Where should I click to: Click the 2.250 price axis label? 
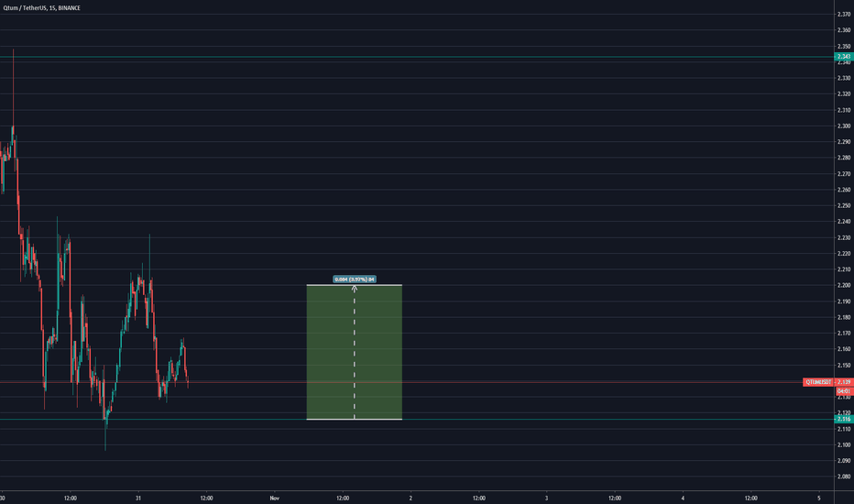coord(844,205)
